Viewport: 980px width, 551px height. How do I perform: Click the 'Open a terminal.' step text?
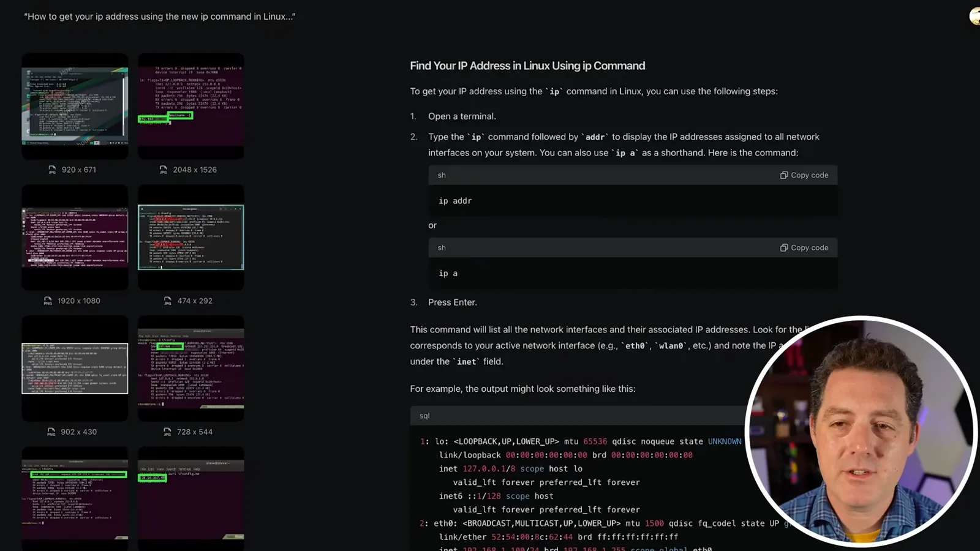tap(462, 116)
